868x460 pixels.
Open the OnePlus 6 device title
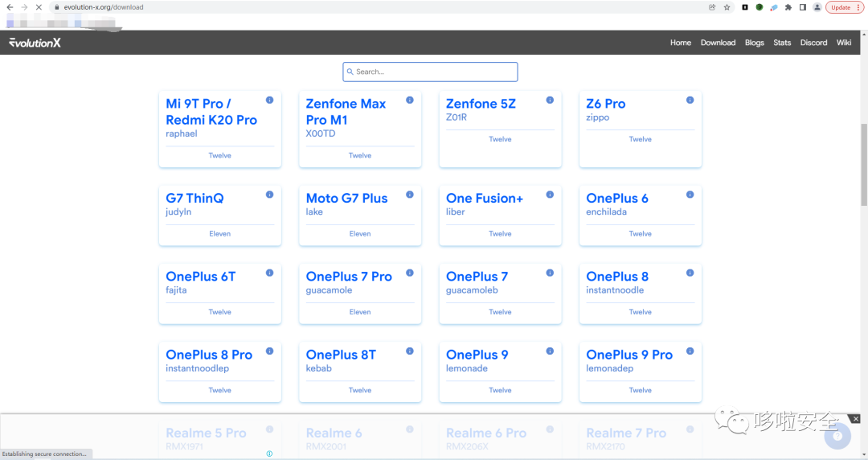[x=617, y=199]
